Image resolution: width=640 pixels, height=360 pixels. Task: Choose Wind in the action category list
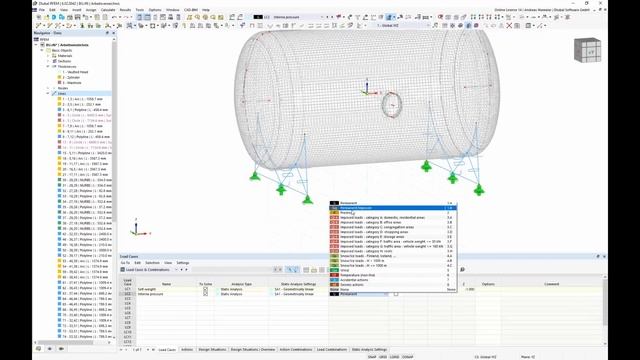tap(393, 270)
